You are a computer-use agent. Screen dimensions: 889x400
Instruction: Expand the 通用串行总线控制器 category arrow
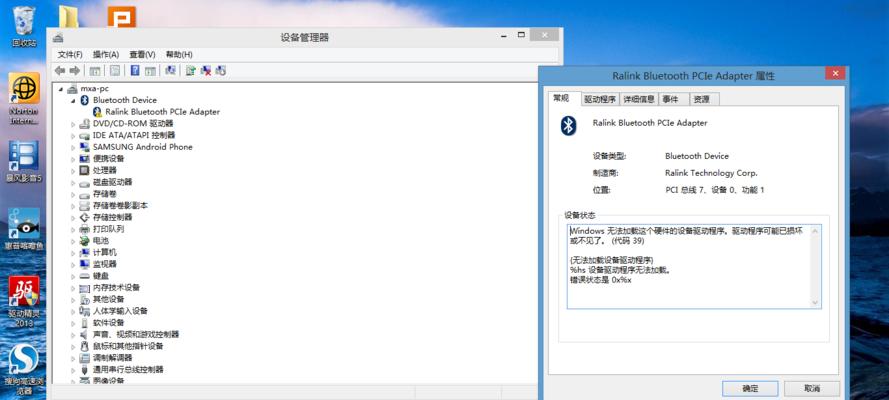click(73, 369)
